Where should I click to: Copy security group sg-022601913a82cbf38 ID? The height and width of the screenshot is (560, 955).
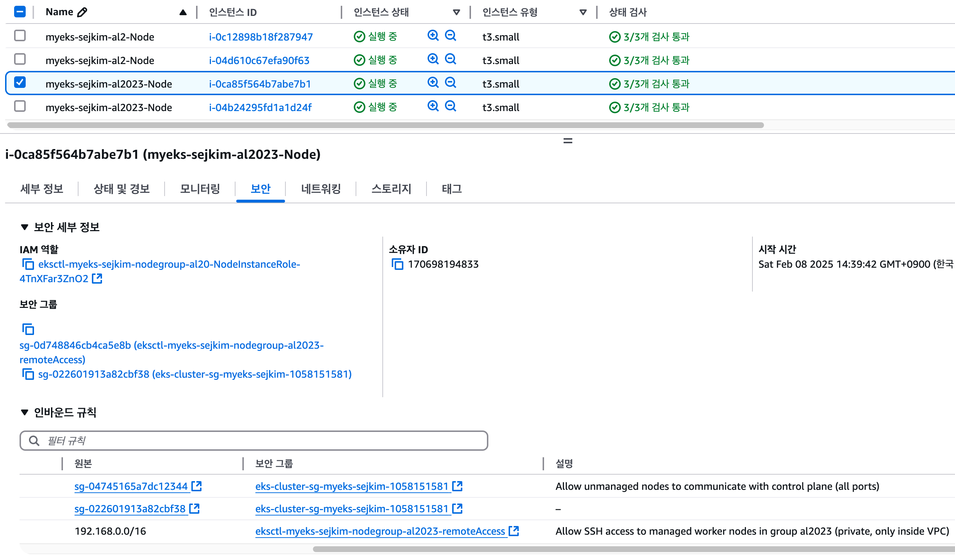[x=28, y=374]
